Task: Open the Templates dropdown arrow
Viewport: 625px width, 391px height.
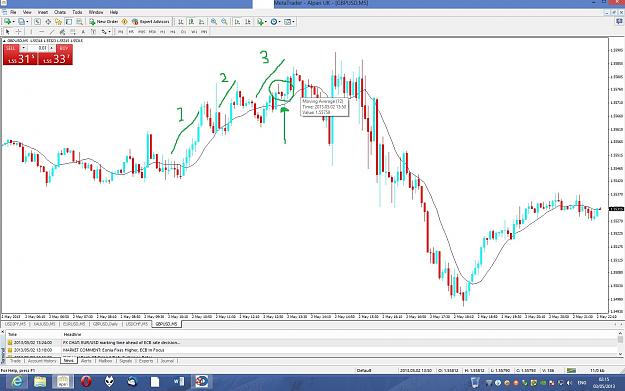Action: click(293, 22)
